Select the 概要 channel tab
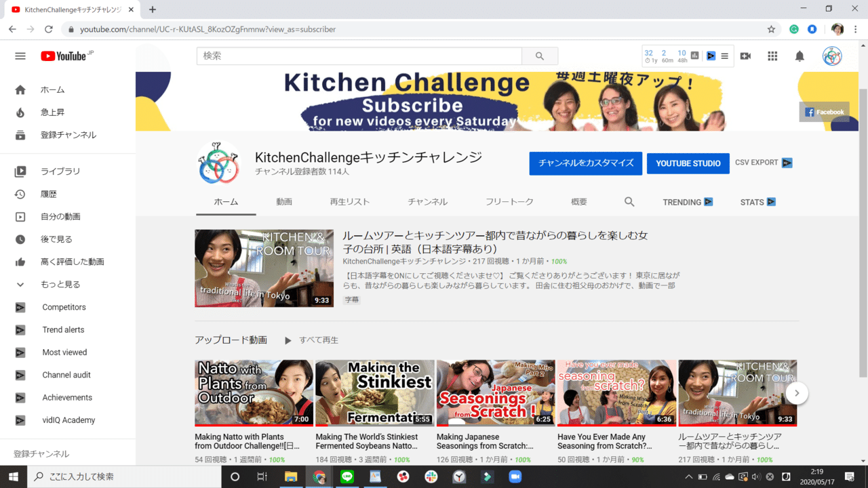868x488 pixels. [x=579, y=202]
